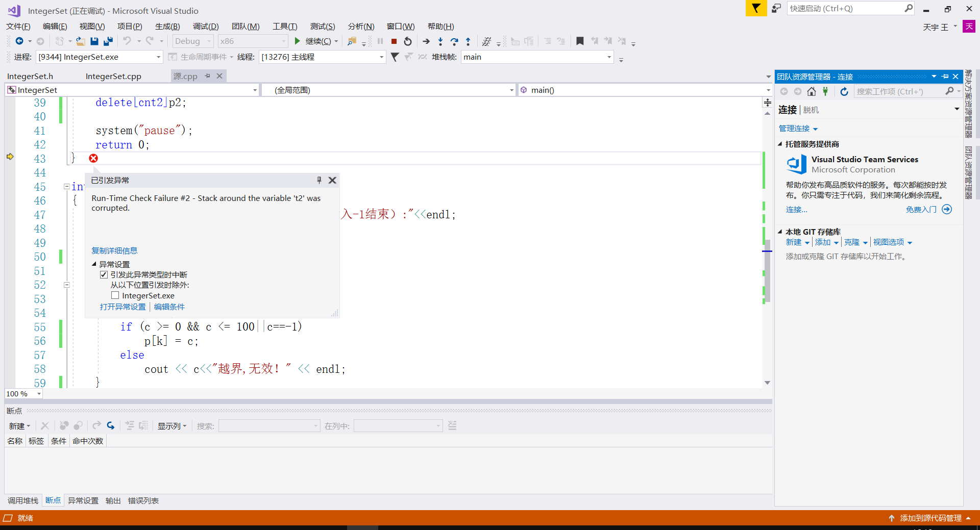Open the IntegerSet project scope dropdown

[x=132, y=90]
